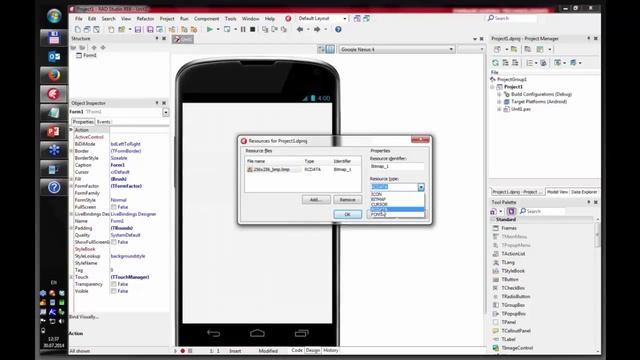
Task: Click the Project Manager folder icon
Action: click(x=514, y=49)
